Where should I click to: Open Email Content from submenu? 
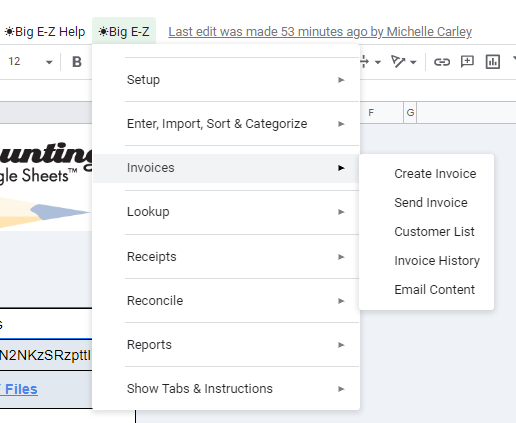427,290
